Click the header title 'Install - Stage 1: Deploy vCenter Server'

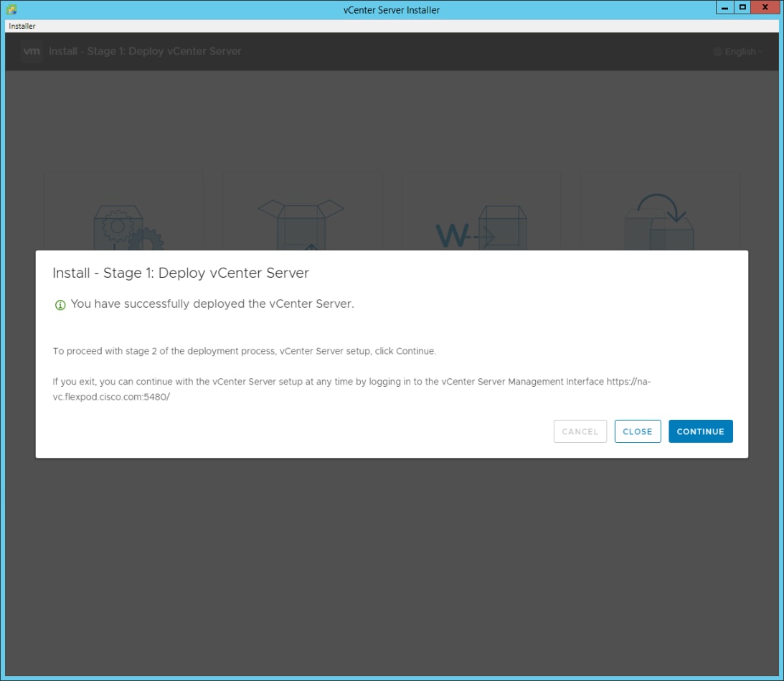click(144, 51)
